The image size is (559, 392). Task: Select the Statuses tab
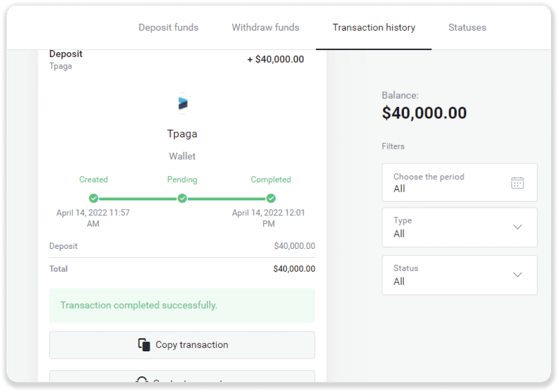tap(467, 28)
